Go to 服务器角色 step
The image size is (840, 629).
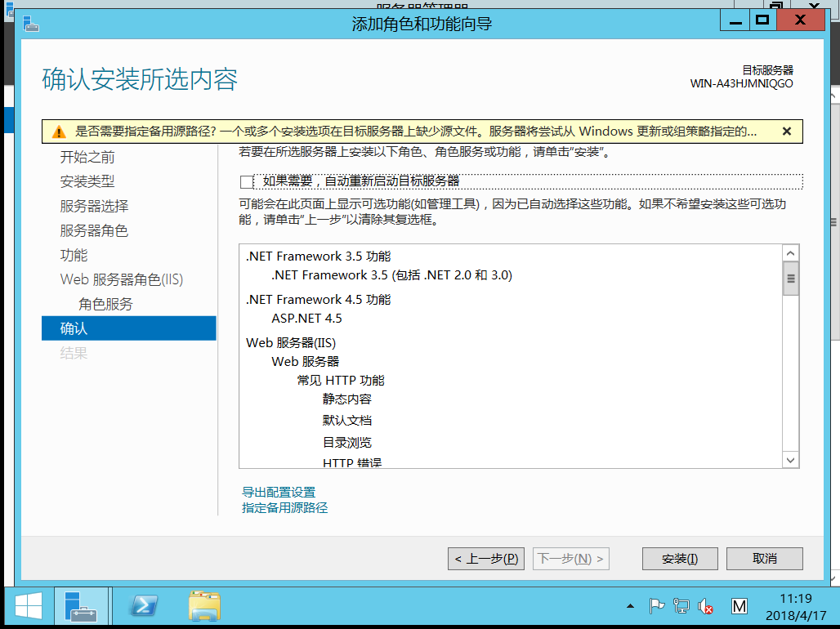pyautogui.click(x=94, y=231)
